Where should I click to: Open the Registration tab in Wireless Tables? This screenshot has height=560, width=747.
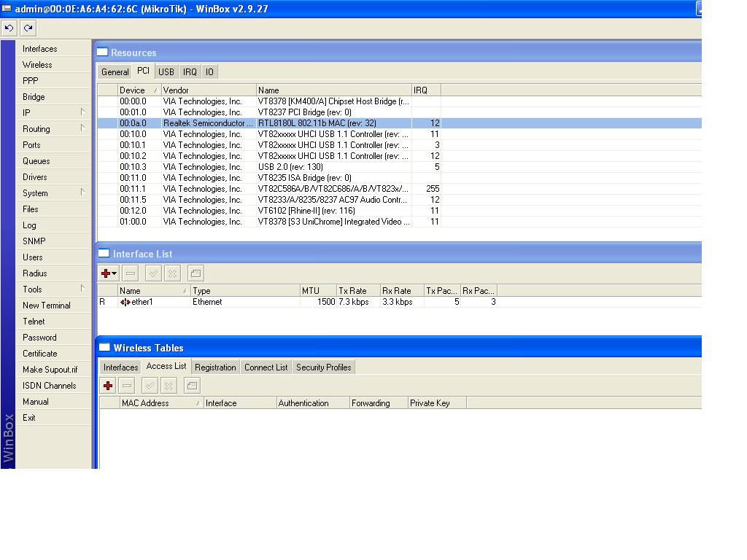point(215,367)
